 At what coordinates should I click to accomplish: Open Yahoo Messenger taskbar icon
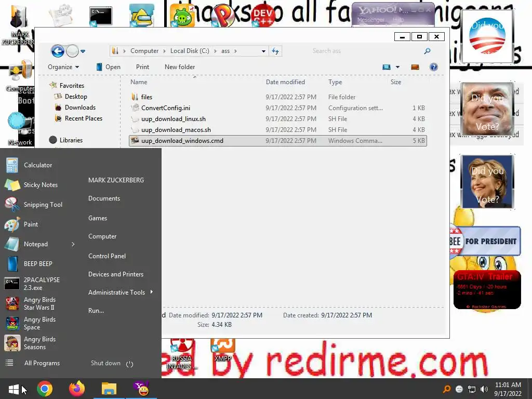[141, 389]
